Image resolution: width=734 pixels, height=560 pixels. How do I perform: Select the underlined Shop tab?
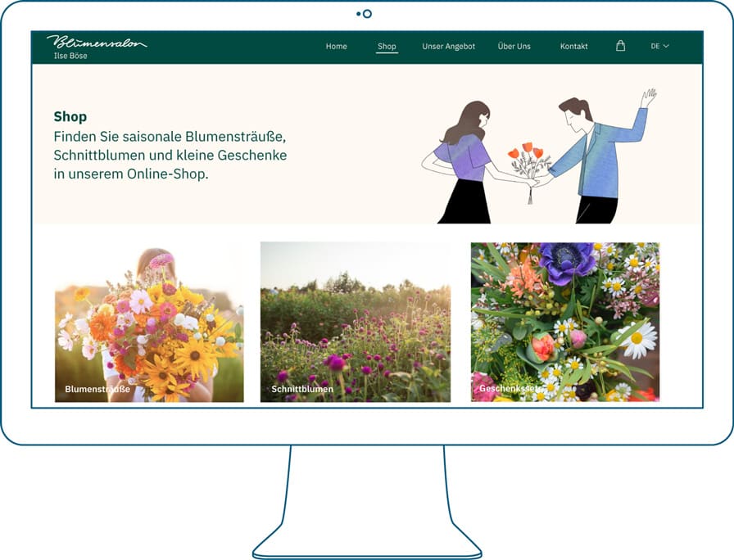click(x=386, y=47)
